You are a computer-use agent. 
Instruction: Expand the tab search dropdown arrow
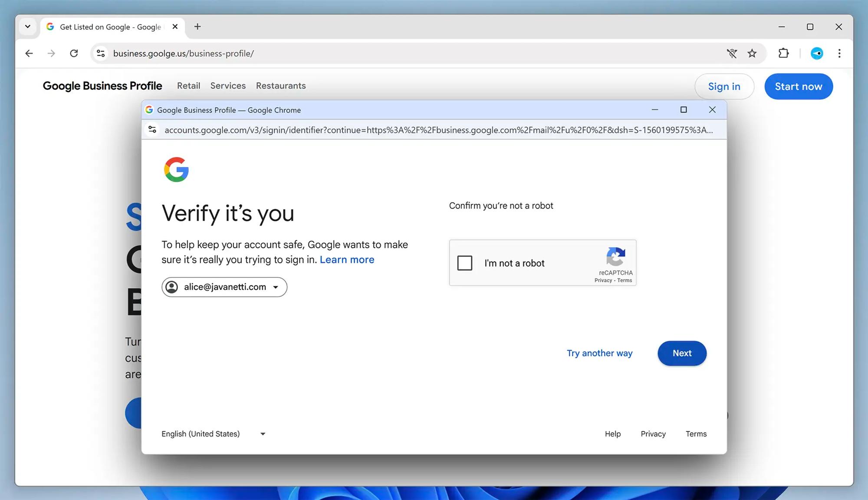[x=28, y=26]
